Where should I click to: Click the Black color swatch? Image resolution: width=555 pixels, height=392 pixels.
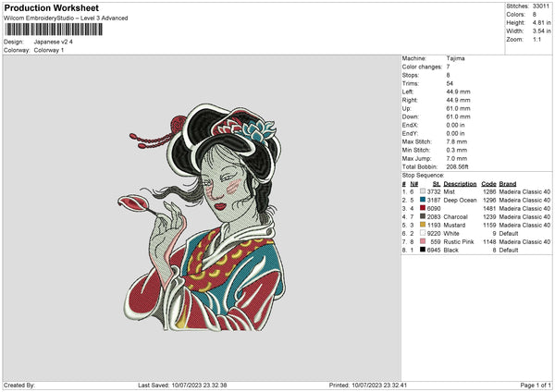(423, 250)
